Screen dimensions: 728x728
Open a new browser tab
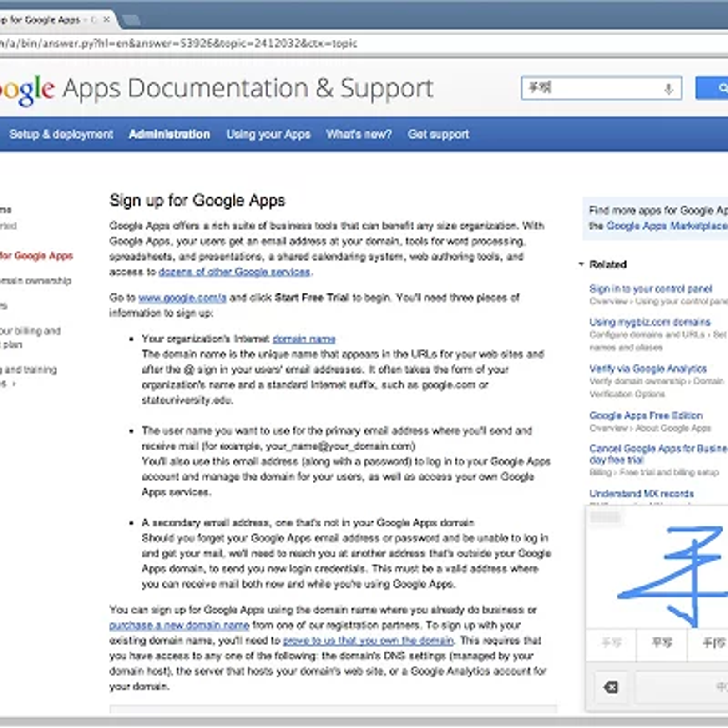pyautogui.click(x=131, y=20)
